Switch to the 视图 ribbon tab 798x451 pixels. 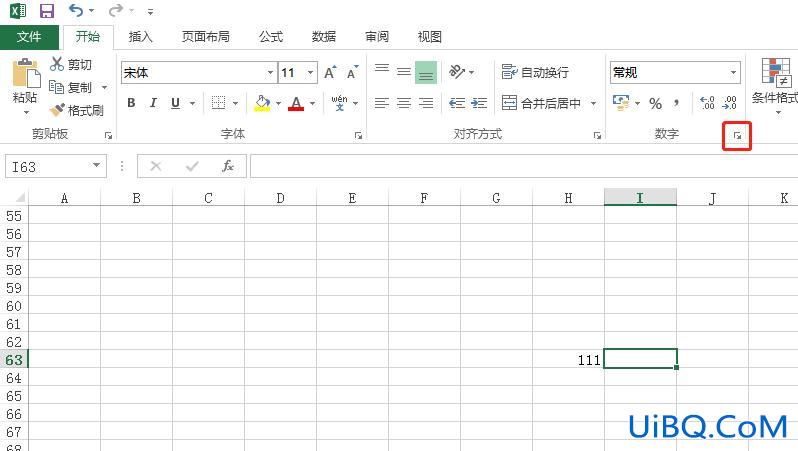[430, 37]
